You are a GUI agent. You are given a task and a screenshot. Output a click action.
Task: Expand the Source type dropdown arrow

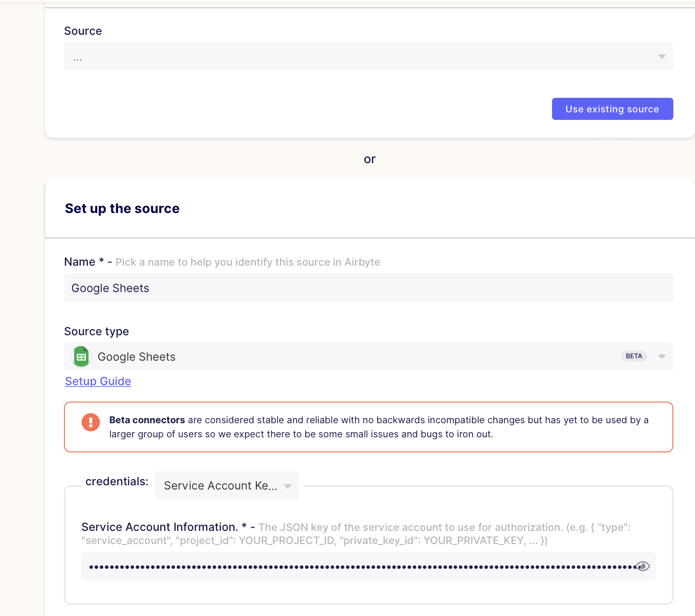point(662,356)
